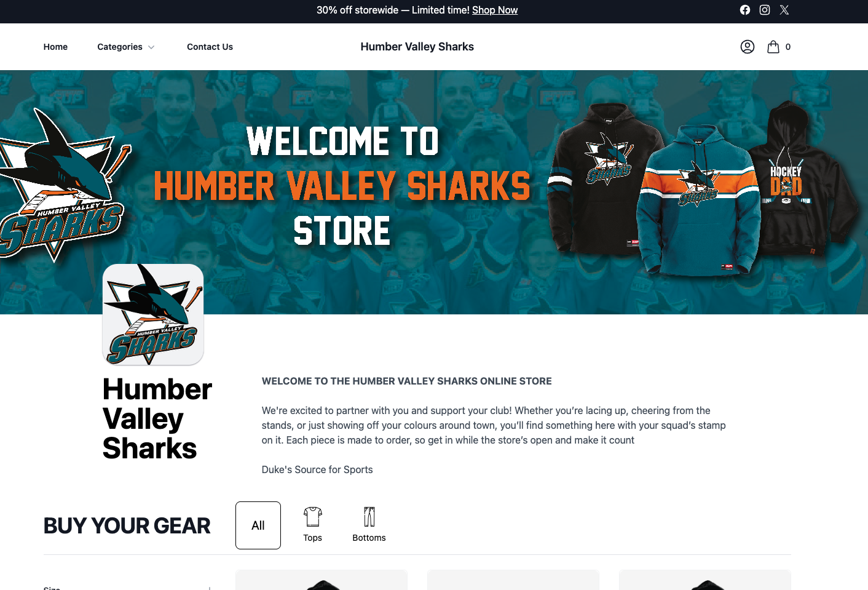Screen dimensions: 868x590
Task: Select the All gear filter button
Action: pyautogui.click(x=258, y=525)
